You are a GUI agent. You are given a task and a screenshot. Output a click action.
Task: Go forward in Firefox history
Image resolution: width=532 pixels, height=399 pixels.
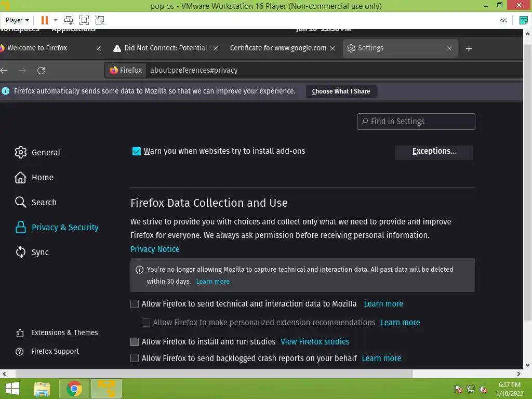point(22,71)
